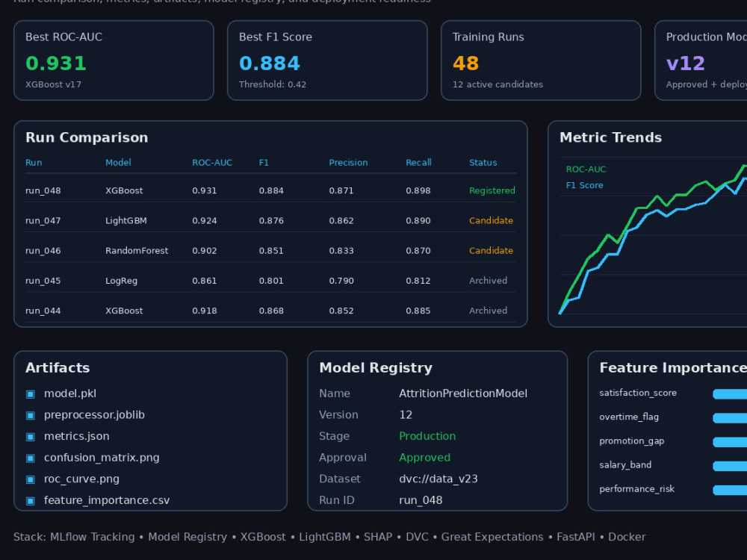Click the Stack technologies footer line
Image resolution: width=747 pixels, height=560 pixels.
point(329,537)
